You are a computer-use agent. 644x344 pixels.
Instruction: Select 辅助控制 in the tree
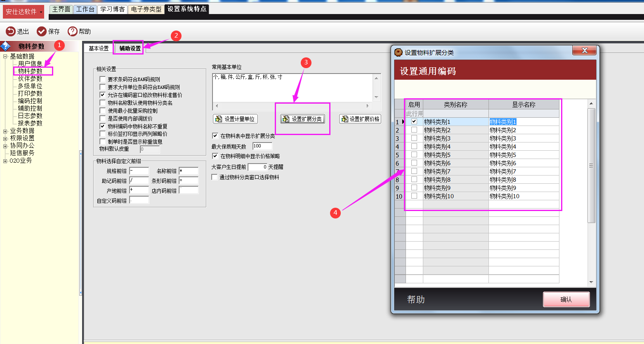30,108
